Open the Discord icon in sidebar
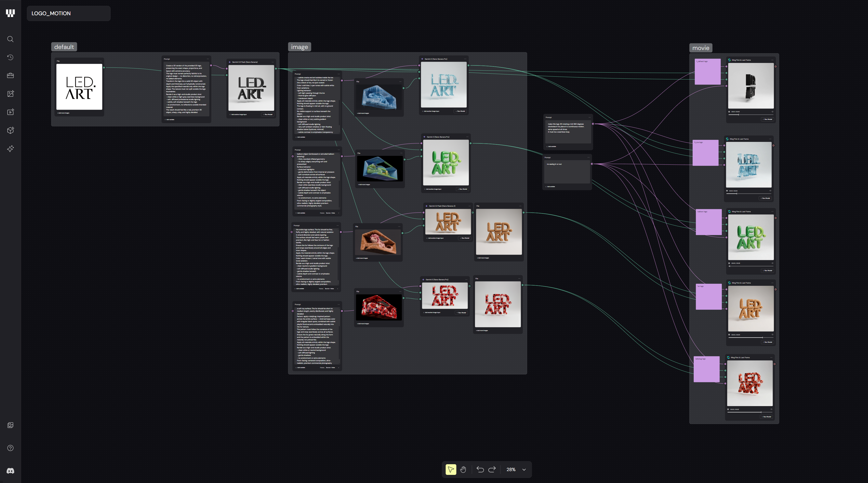This screenshot has width=868, height=483. click(10, 471)
